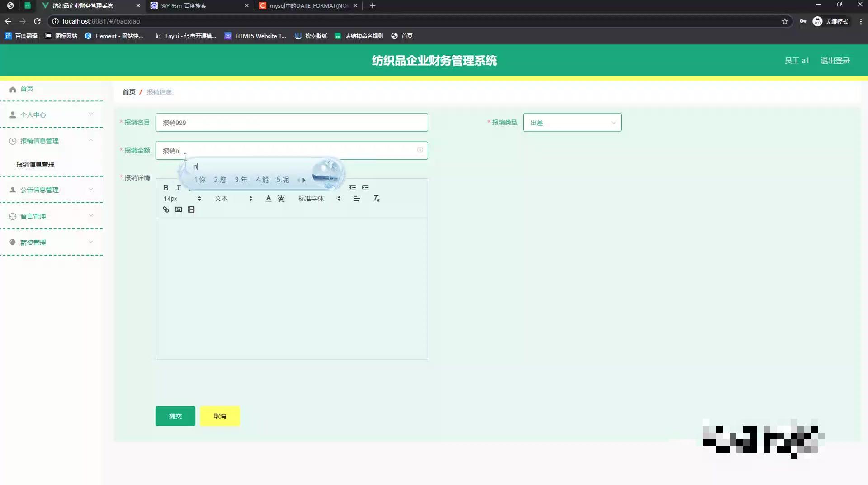Open the 文本 heading style dropdown

click(x=233, y=199)
